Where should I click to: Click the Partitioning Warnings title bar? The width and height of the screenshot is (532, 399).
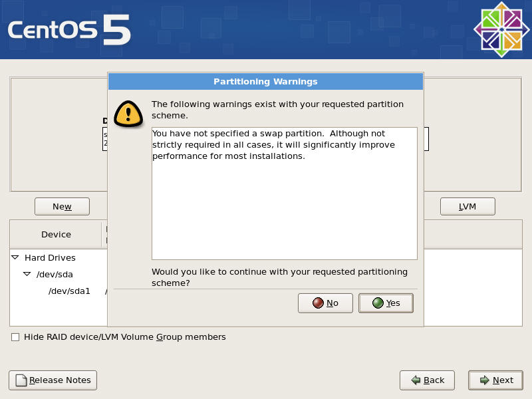click(265, 81)
